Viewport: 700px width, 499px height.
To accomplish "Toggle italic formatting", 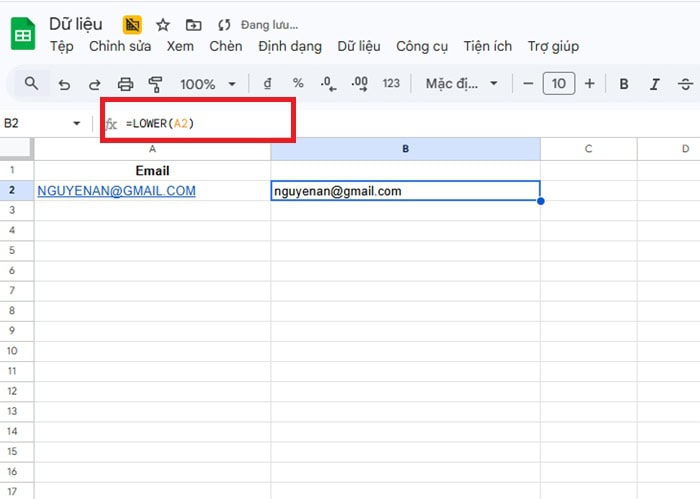I will click(655, 84).
